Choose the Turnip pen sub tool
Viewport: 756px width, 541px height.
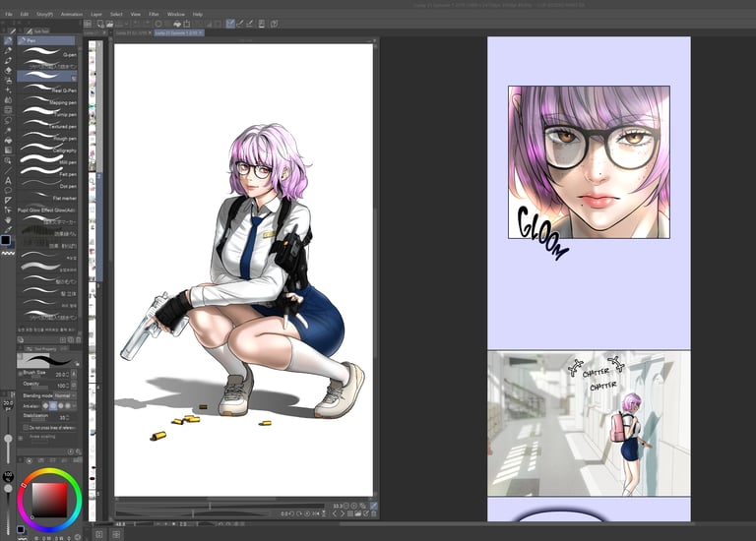coord(47,112)
